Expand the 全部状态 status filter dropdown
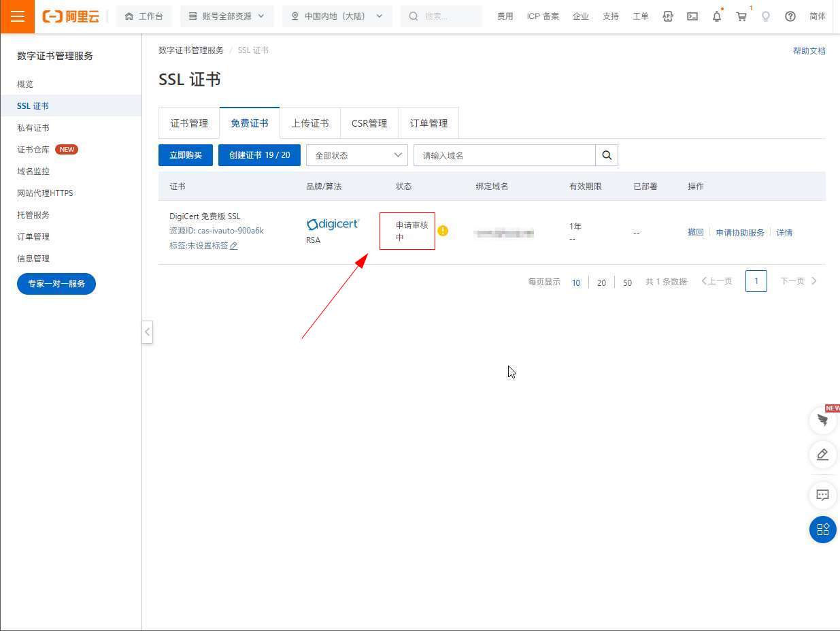 [357, 155]
